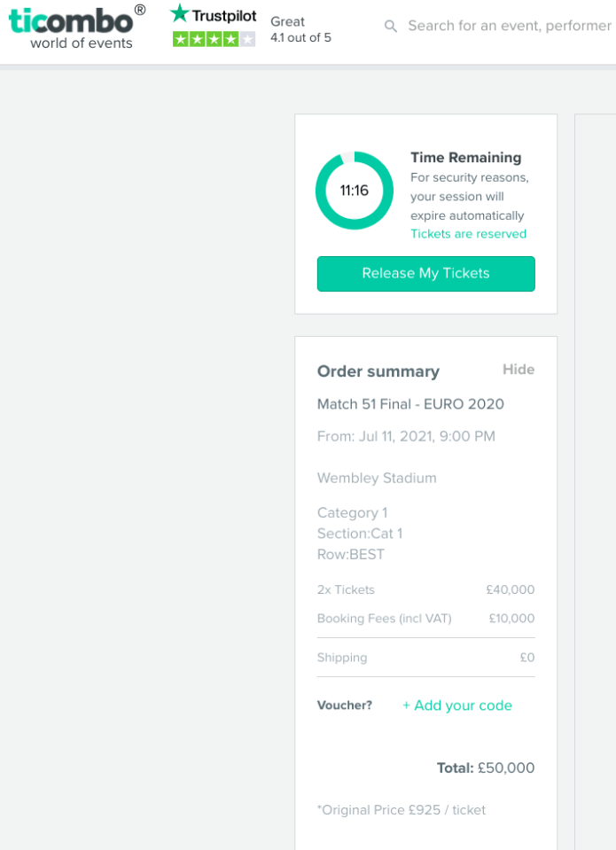Click the 2x Tickets price line
This screenshot has height=850, width=616.
pos(425,589)
